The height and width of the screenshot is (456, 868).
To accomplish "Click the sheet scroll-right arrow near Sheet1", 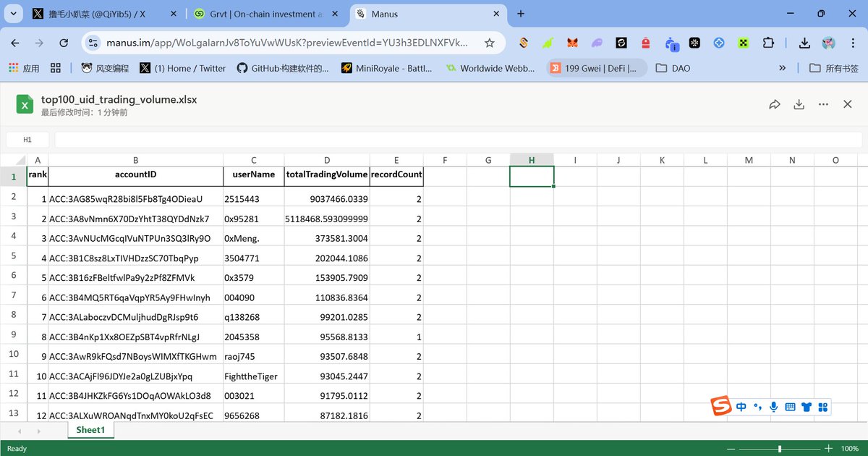I will click(38, 431).
